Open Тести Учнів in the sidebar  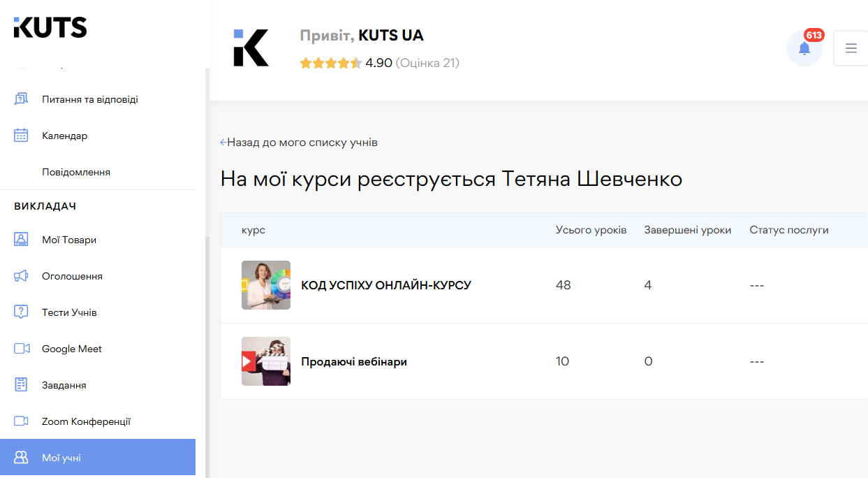[x=21, y=312]
